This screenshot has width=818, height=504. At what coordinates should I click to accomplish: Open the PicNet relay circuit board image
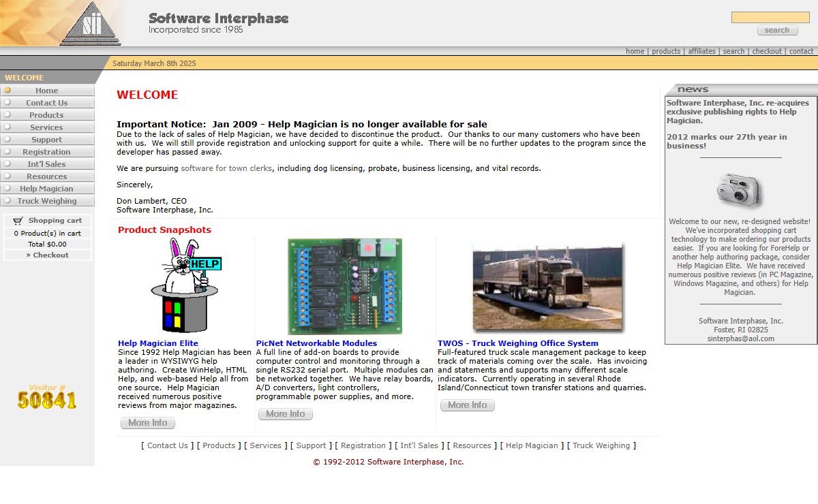click(345, 286)
